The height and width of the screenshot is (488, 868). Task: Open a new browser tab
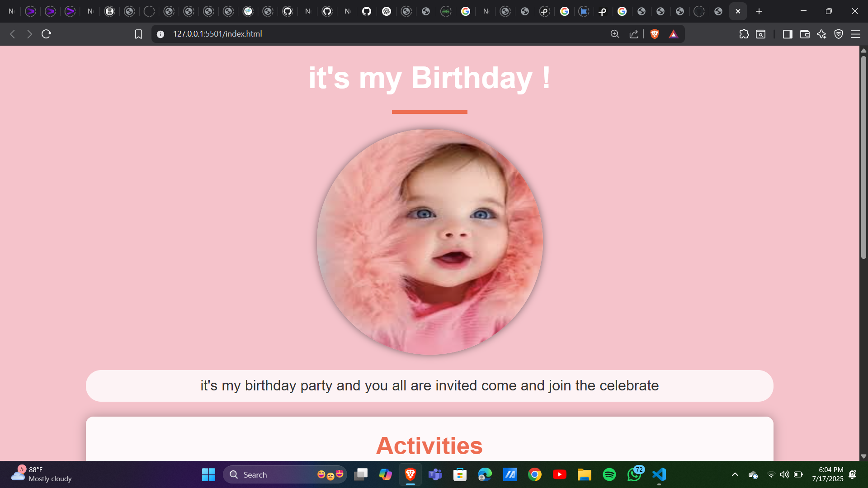(759, 11)
